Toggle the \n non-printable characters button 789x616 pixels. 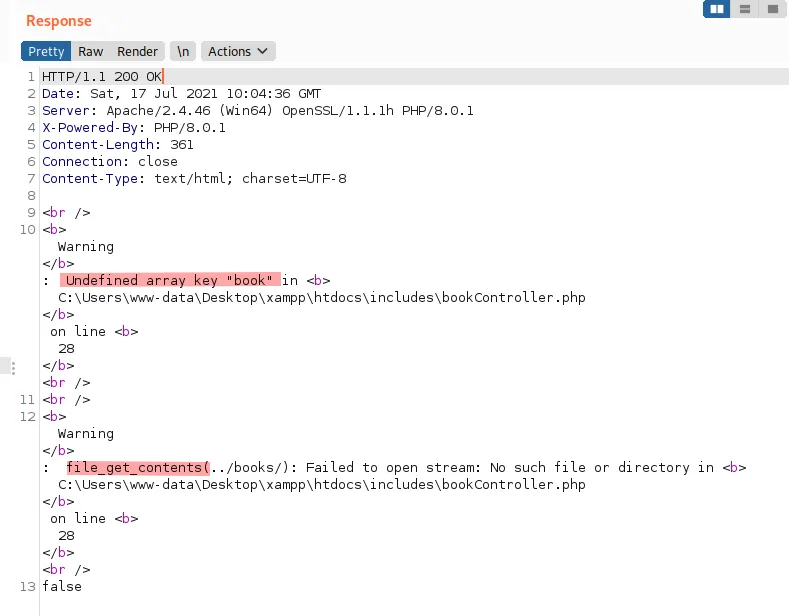coord(183,51)
